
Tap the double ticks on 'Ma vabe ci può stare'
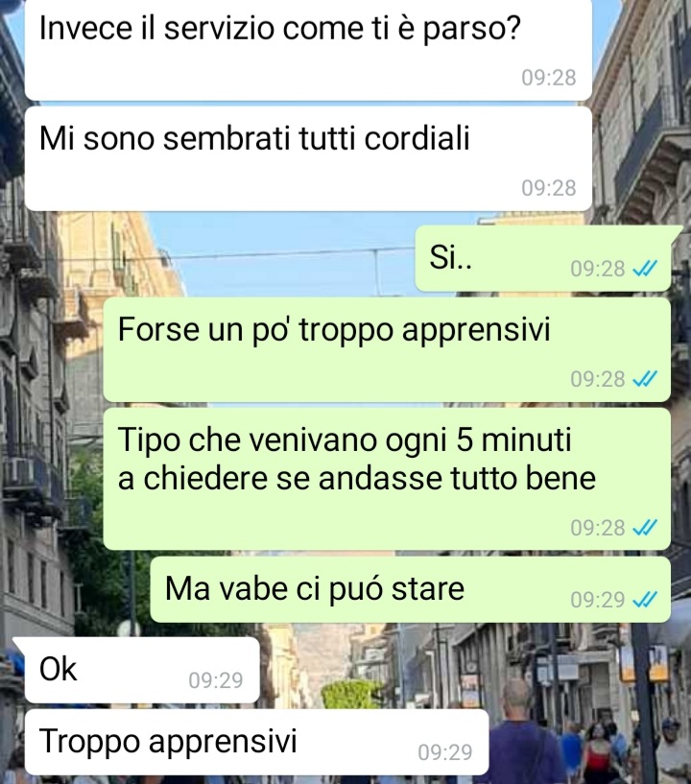(x=645, y=600)
